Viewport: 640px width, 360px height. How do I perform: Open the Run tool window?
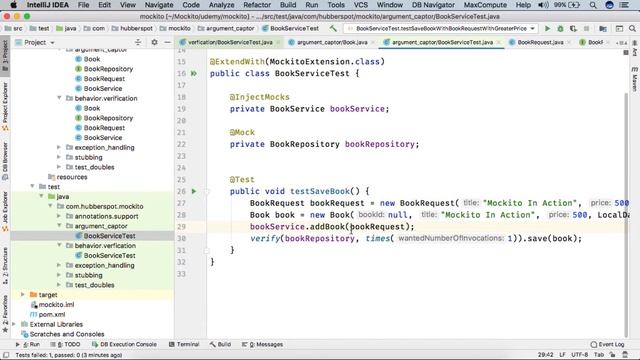pyautogui.click(x=28, y=344)
